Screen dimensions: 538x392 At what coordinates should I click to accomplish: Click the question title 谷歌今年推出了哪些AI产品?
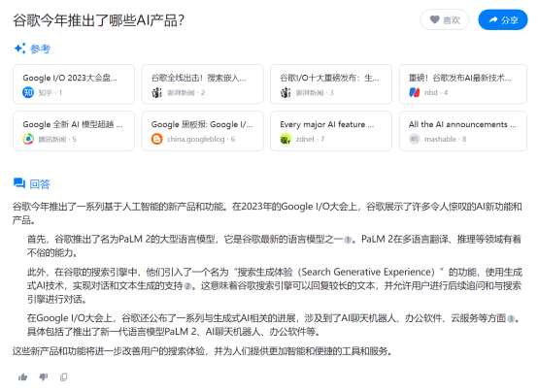point(99,20)
